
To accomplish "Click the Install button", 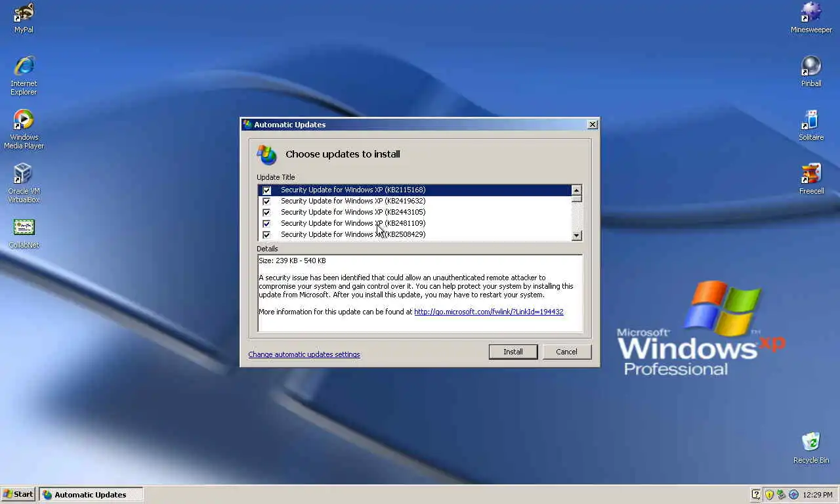I will tap(513, 352).
